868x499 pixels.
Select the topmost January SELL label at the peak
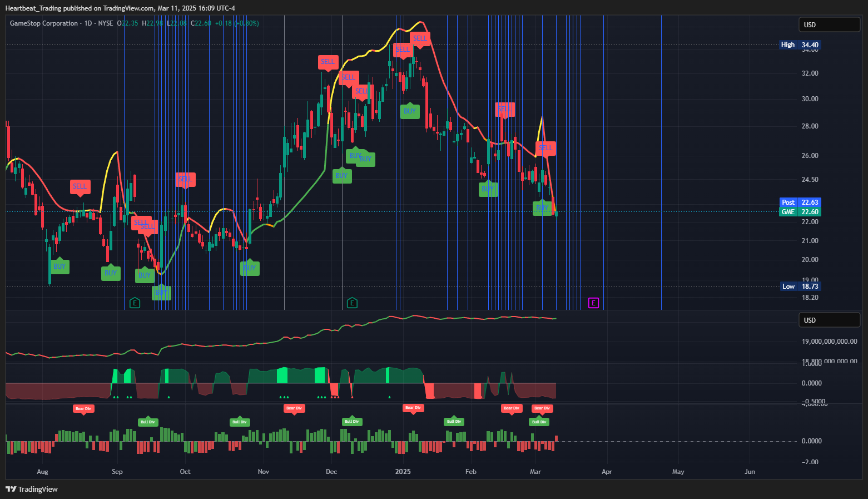pos(420,39)
